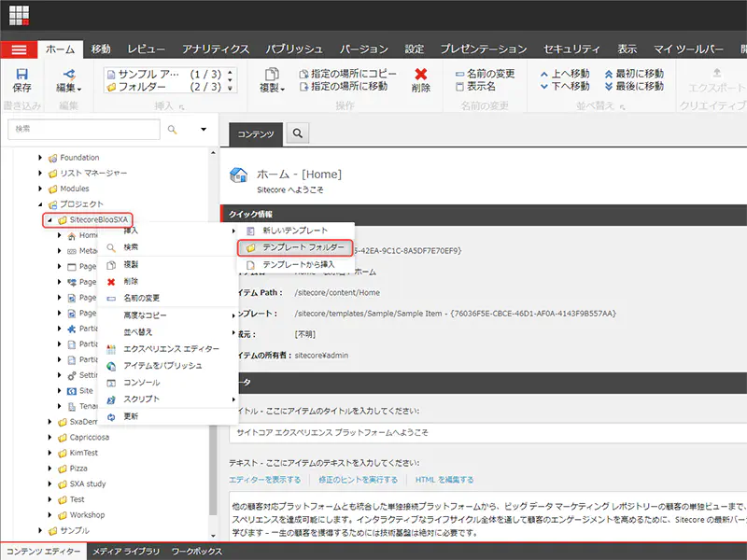Click the Save floppy disk icon
The width and height of the screenshot is (747, 560).
click(21, 74)
